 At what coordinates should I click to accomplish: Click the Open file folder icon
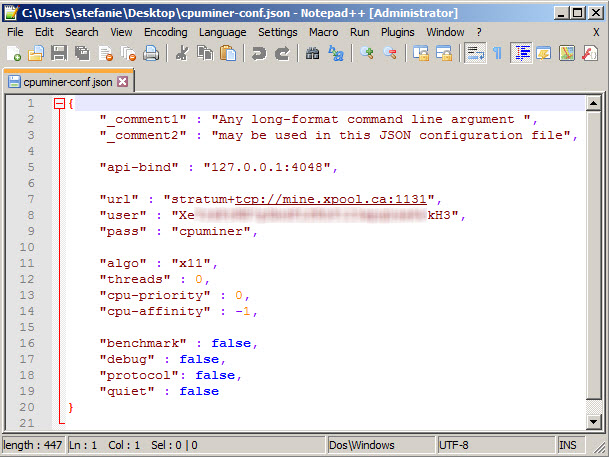pyautogui.click(x=36, y=53)
